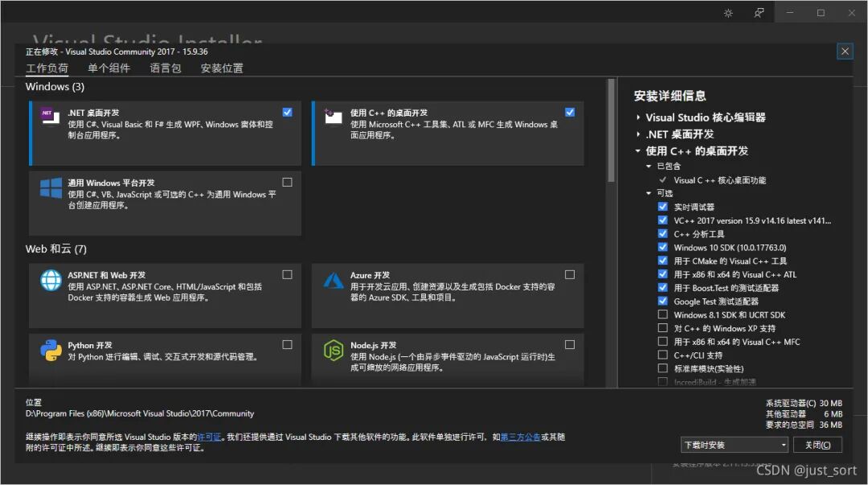Close the modify dialog with X icon
This screenshot has width=868, height=485.
(845, 51)
